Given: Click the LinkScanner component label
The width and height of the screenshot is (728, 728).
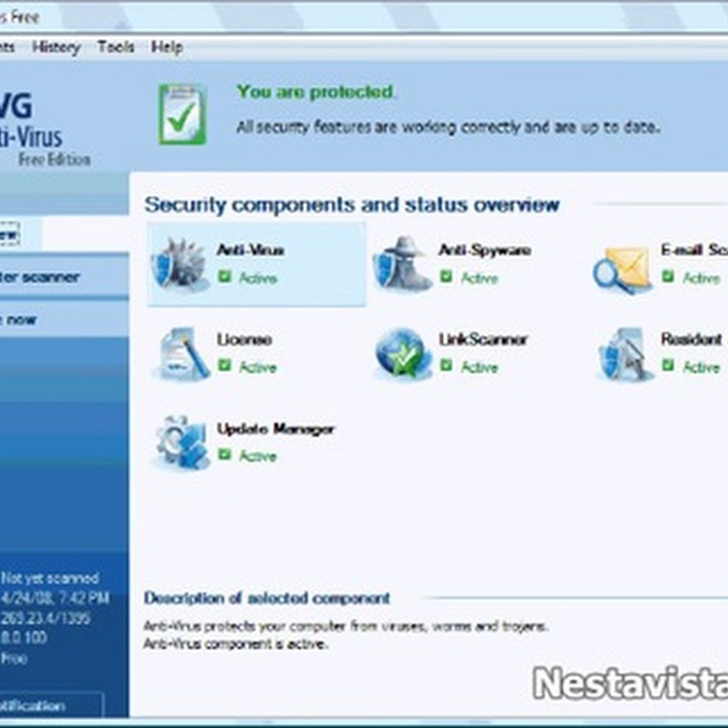Looking at the screenshot, I should tap(483, 339).
